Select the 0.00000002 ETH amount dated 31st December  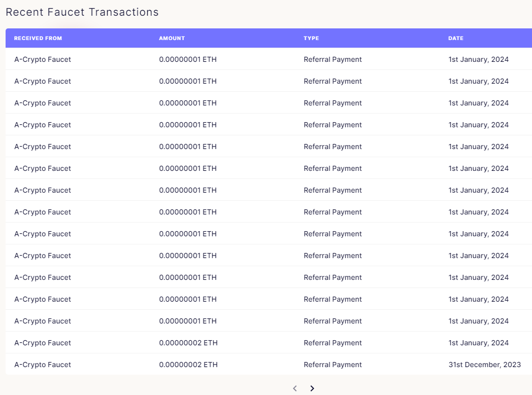[188, 365]
